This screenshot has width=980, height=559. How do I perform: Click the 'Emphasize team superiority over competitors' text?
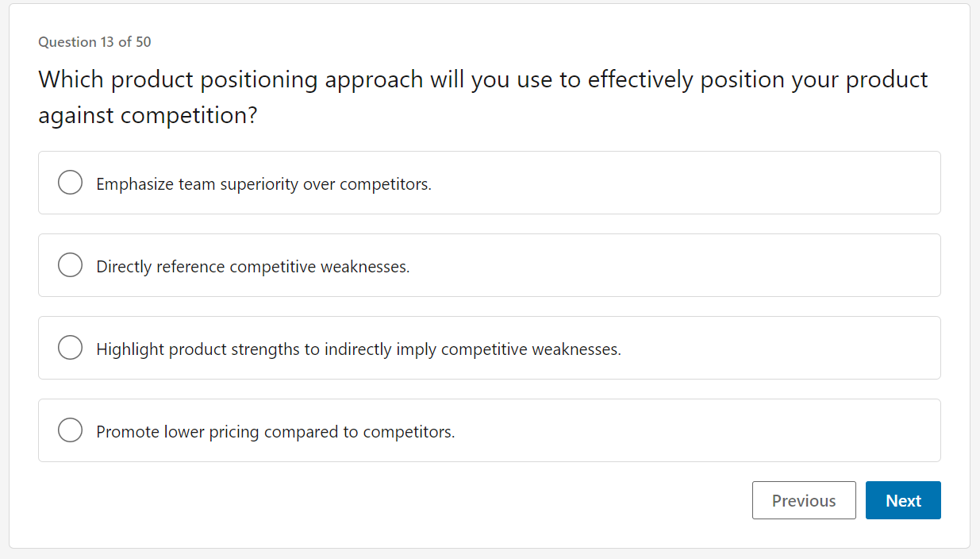pos(263,184)
